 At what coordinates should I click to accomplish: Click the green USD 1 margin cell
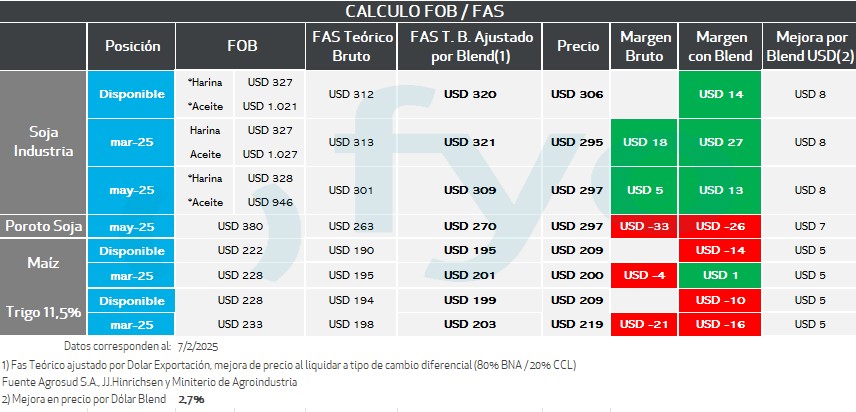coord(720,275)
